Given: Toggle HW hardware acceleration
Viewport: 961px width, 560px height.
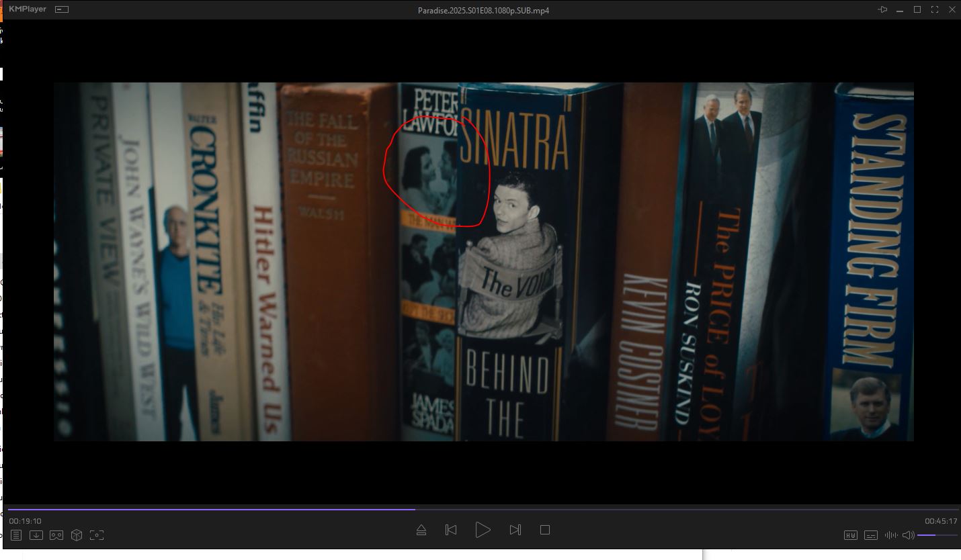Looking at the screenshot, I should (850, 535).
